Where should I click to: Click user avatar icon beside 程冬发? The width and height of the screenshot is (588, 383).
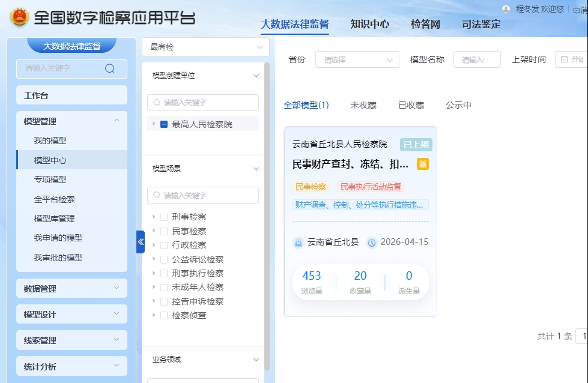(x=506, y=9)
